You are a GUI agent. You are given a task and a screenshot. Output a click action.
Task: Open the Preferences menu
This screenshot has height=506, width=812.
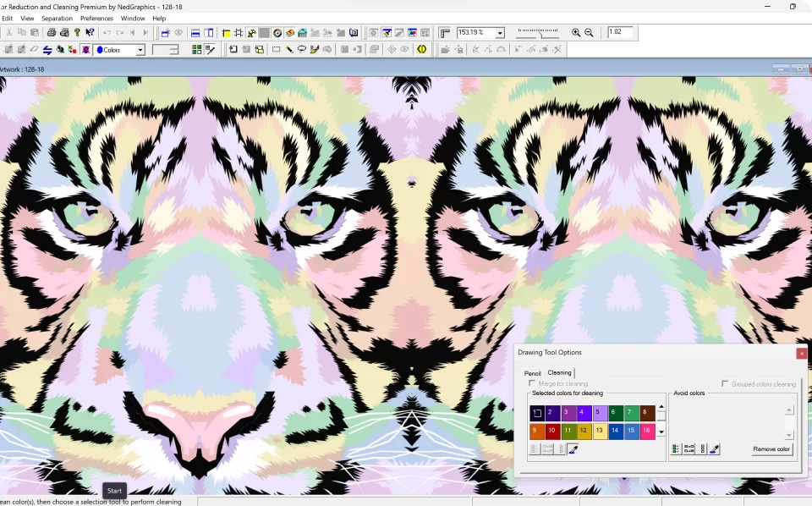[96, 18]
